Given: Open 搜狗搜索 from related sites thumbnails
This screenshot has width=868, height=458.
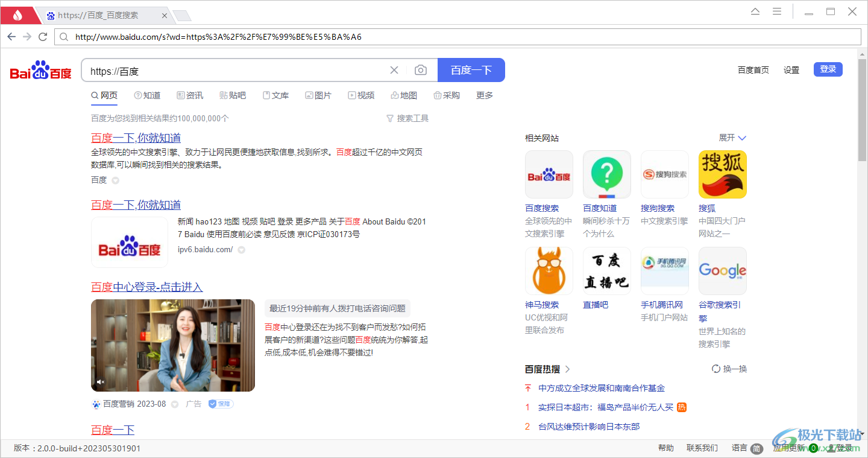Looking at the screenshot, I should tap(664, 174).
